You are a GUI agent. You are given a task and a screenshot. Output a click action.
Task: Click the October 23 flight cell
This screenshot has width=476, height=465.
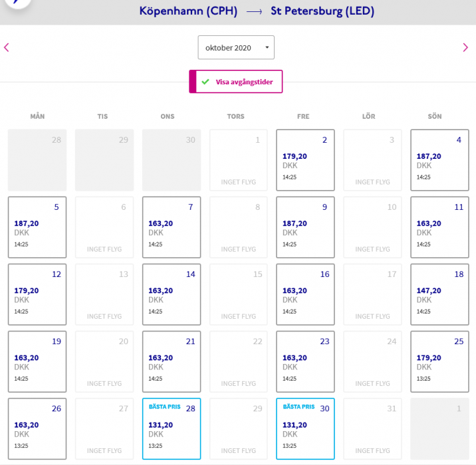click(x=305, y=361)
